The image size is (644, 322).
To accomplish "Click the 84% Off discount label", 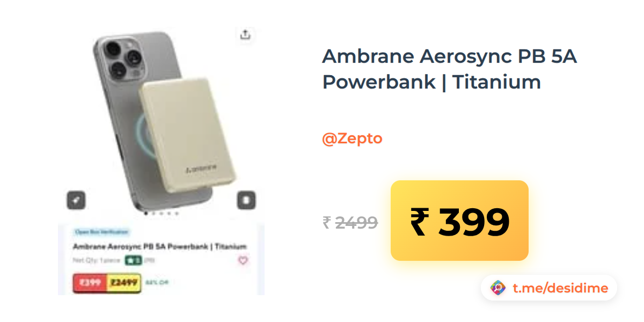I will click(157, 282).
